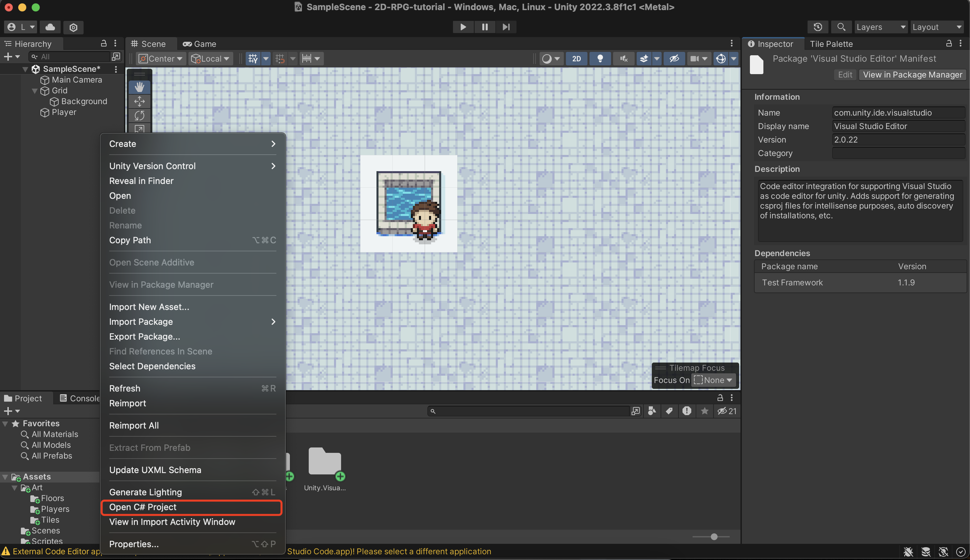Open the global search via magnifier icon
This screenshot has height=560, width=970.
tap(841, 27)
